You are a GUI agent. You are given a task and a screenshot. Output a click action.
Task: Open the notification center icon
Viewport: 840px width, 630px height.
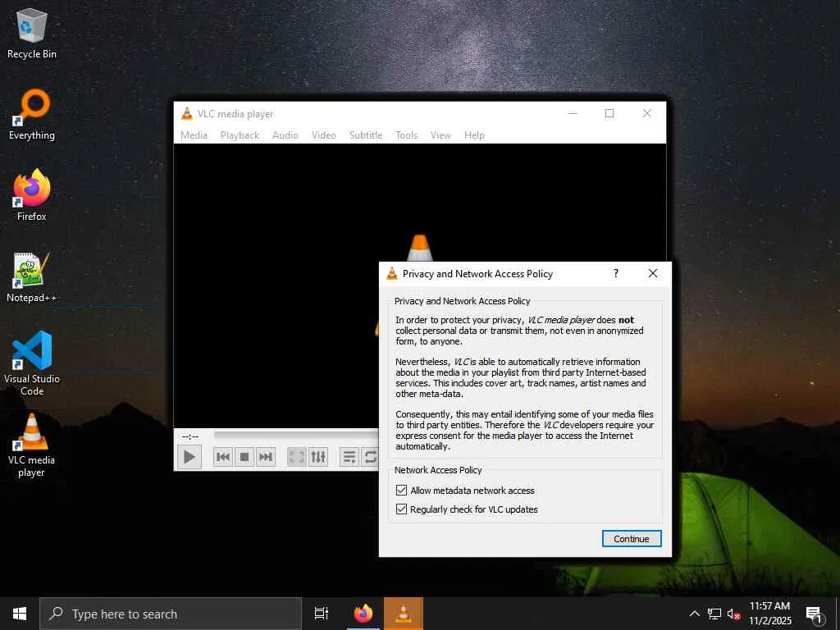(x=815, y=614)
